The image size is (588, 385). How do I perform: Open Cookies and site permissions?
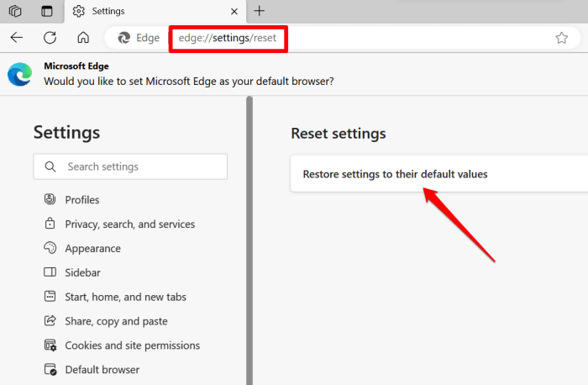tap(132, 345)
